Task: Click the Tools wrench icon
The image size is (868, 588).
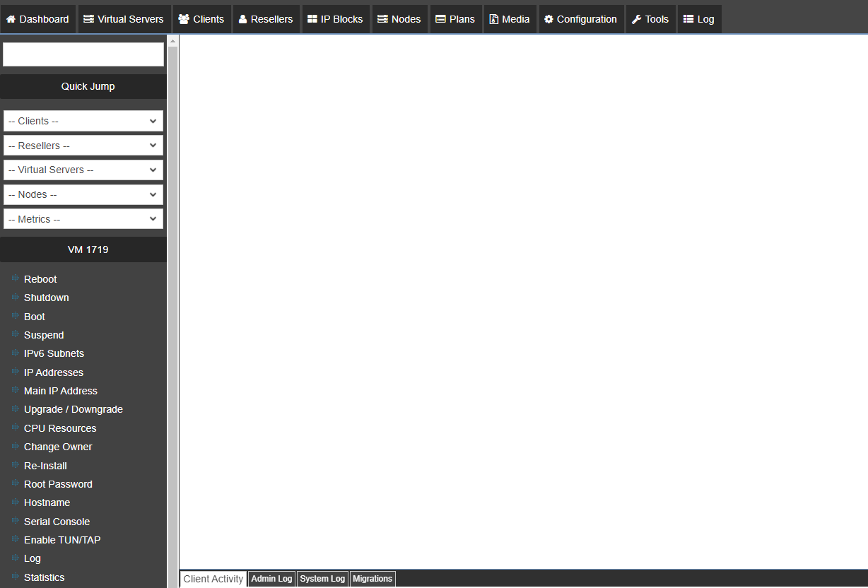Action: [636, 19]
